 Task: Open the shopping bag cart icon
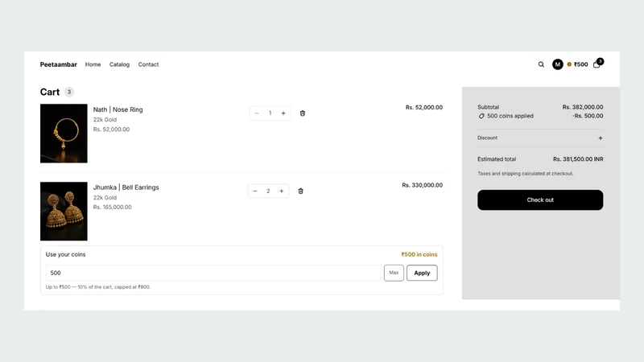point(597,64)
